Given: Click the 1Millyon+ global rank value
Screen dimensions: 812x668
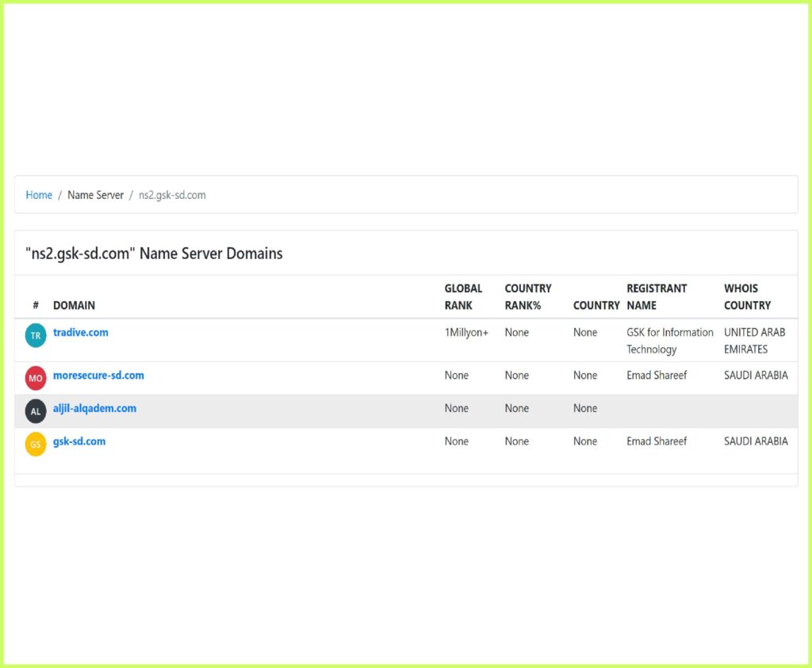Looking at the screenshot, I should tap(466, 332).
